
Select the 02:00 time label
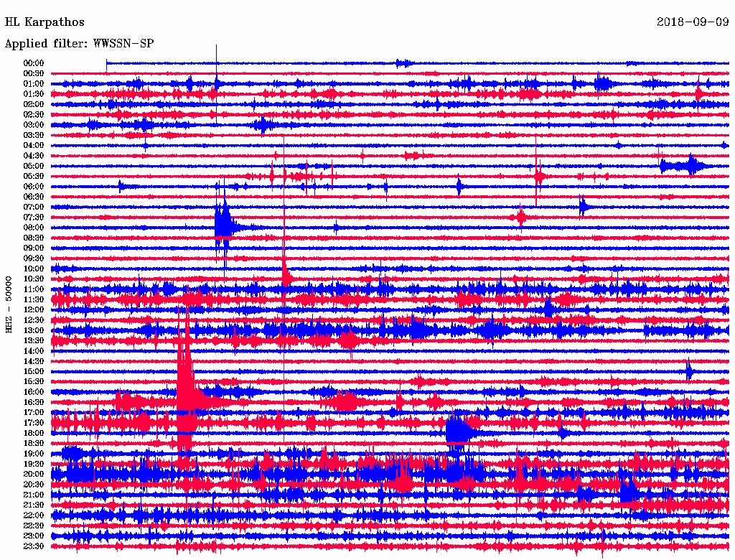(34, 104)
